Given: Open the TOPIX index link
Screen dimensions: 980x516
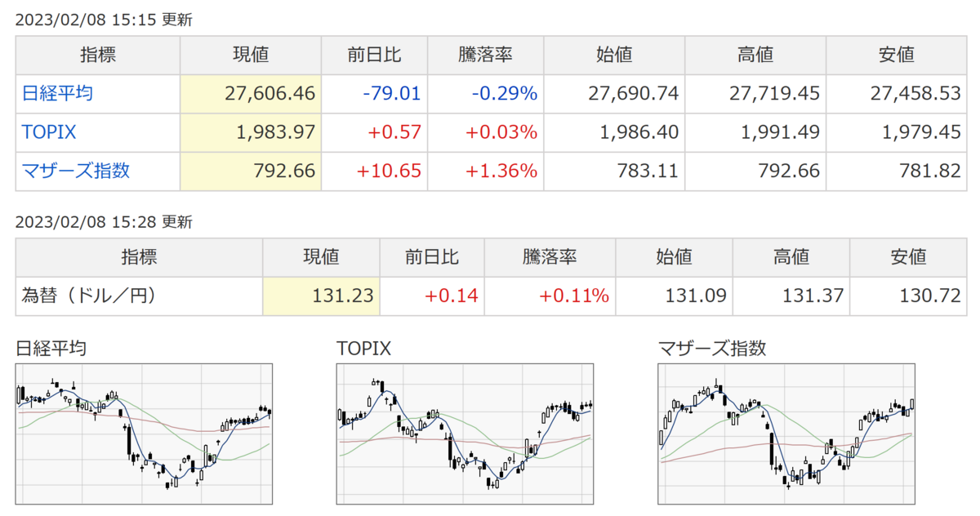Looking at the screenshot, I should (49, 132).
